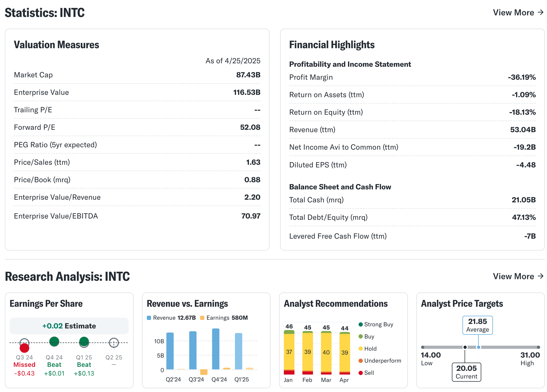
Task: Click the negative Q3'24 earnings bar
Action: tap(204, 372)
